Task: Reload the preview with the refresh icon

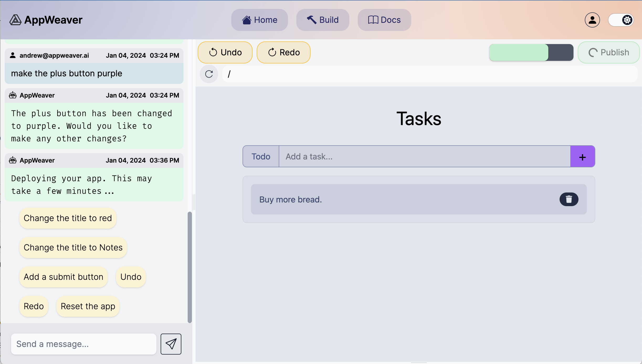Action: click(209, 74)
